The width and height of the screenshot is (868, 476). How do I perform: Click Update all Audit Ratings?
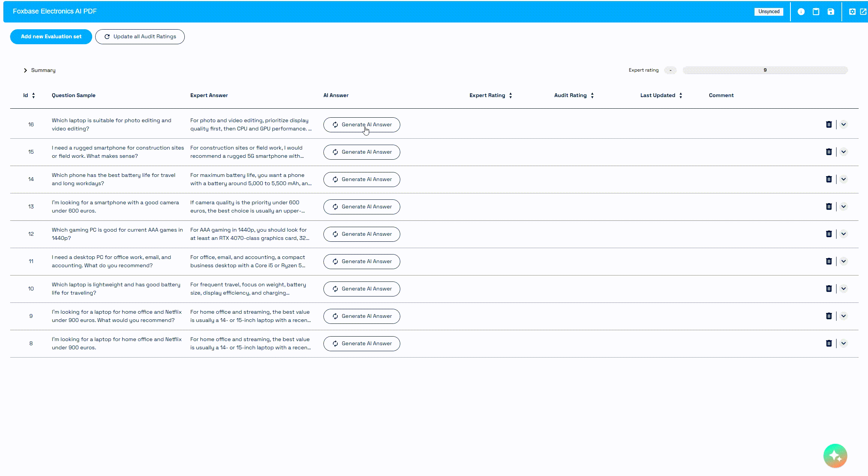click(x=140, y=37)
